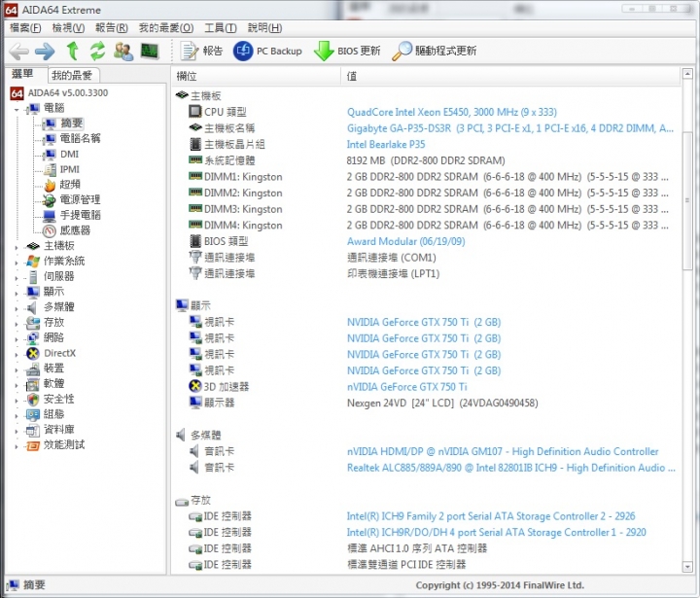Launch PC Backup from toolbar
This screenshot has width=700, height=598.
pos(267,51)
